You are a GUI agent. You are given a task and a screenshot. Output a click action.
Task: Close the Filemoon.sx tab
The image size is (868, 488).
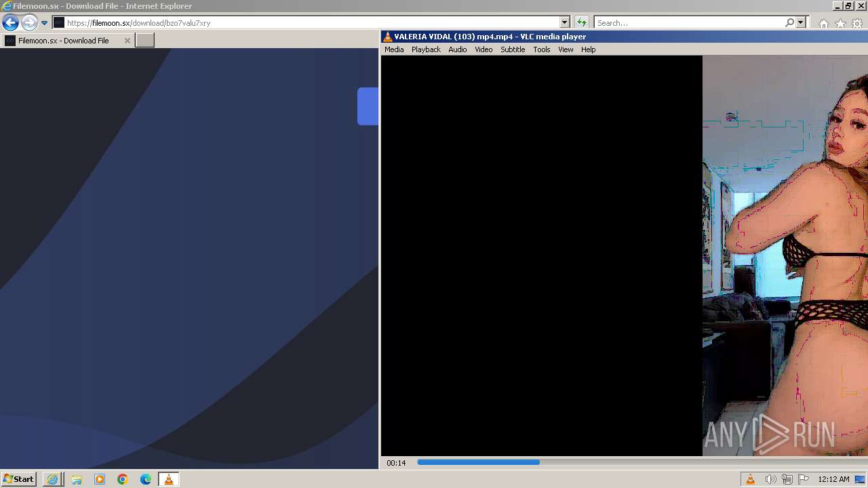click(127, 41)
